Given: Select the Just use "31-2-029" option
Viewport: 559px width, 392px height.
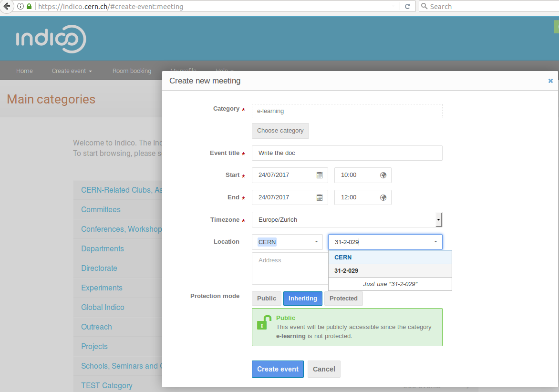Looking at the screenshot, I should point(390,284).
